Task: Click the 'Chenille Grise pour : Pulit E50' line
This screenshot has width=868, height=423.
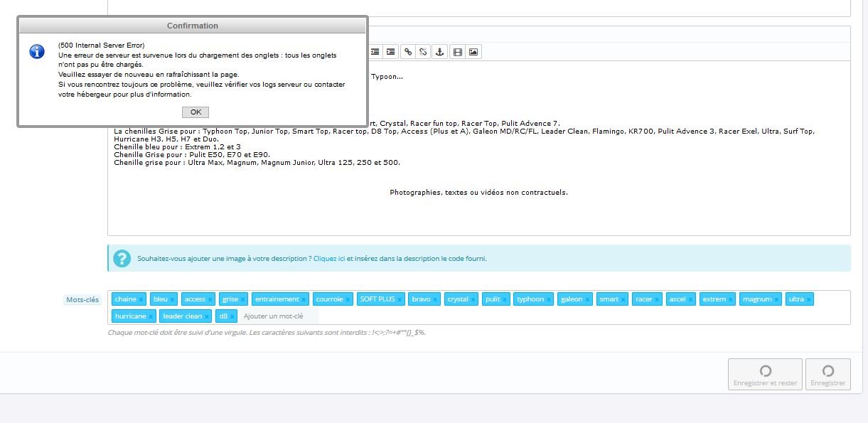Action: click(192, 154)
